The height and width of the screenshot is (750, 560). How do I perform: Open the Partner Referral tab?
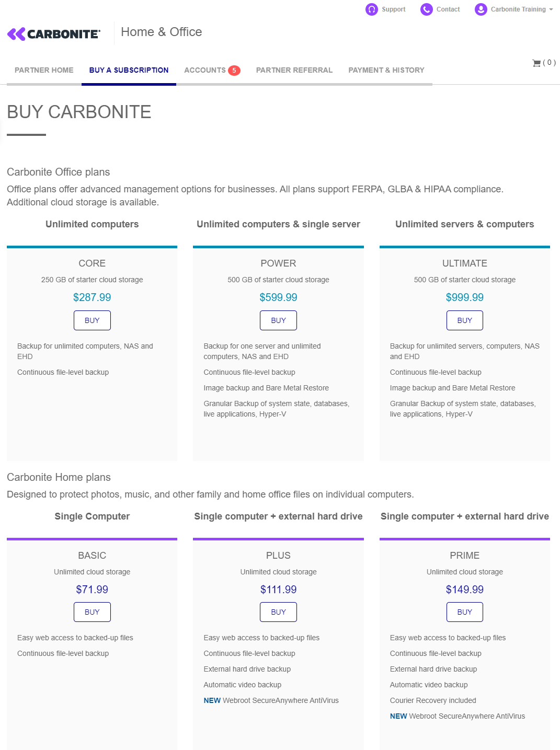click(294, 70)
